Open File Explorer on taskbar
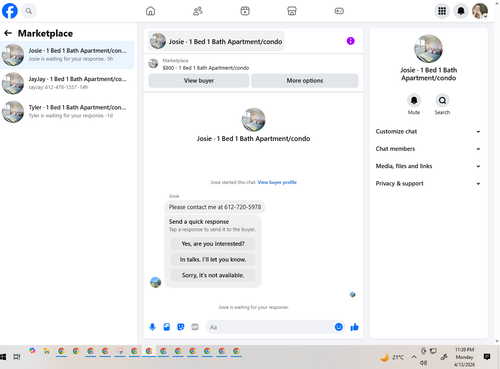Image resolution: width=500 pixels, height=369 pixels. (x=47, y=351)
